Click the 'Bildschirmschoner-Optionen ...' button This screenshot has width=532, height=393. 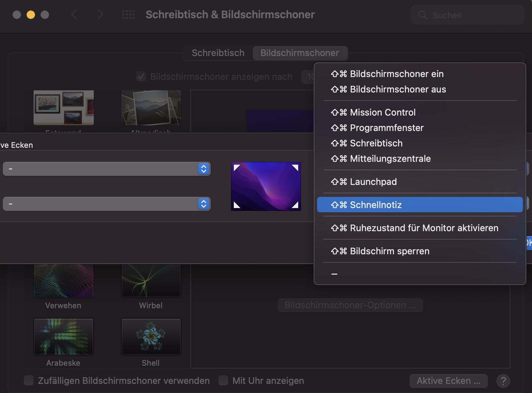point(350,305)
